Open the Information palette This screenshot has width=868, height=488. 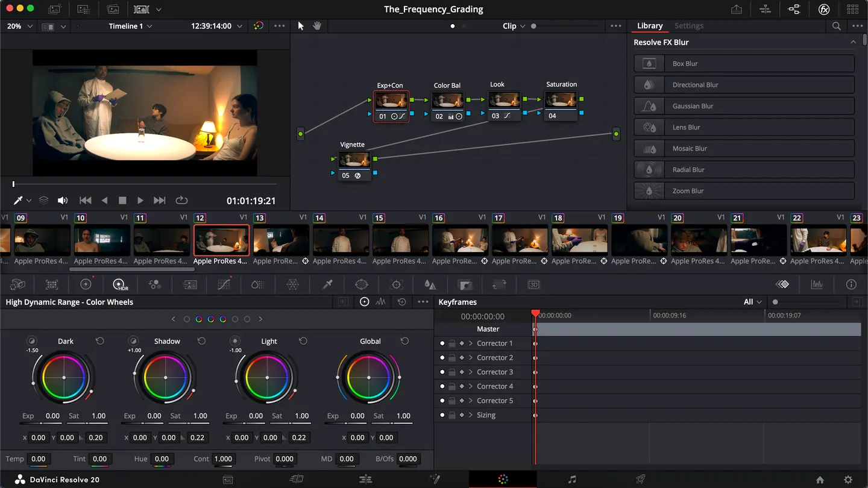coord(851,284)
